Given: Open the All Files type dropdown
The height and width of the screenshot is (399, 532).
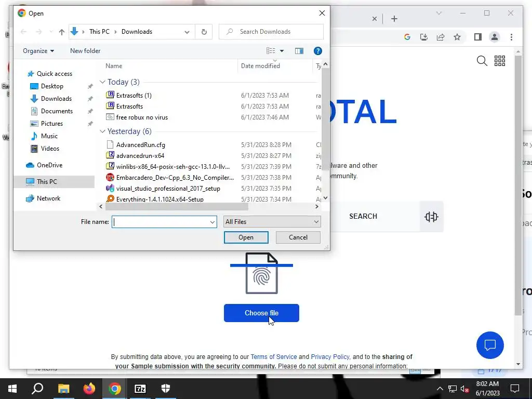Looking at the screenshot, I should click(x=272, y=222).
